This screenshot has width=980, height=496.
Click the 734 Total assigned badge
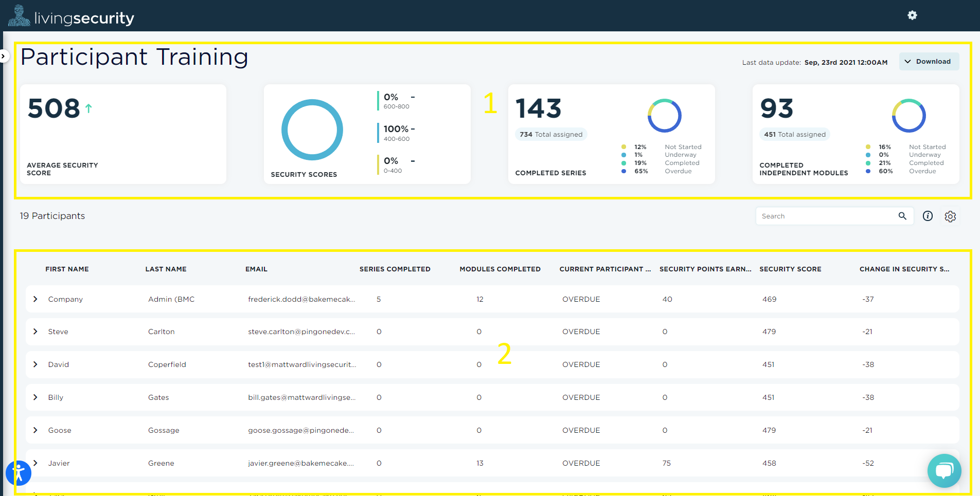(551, 134)
